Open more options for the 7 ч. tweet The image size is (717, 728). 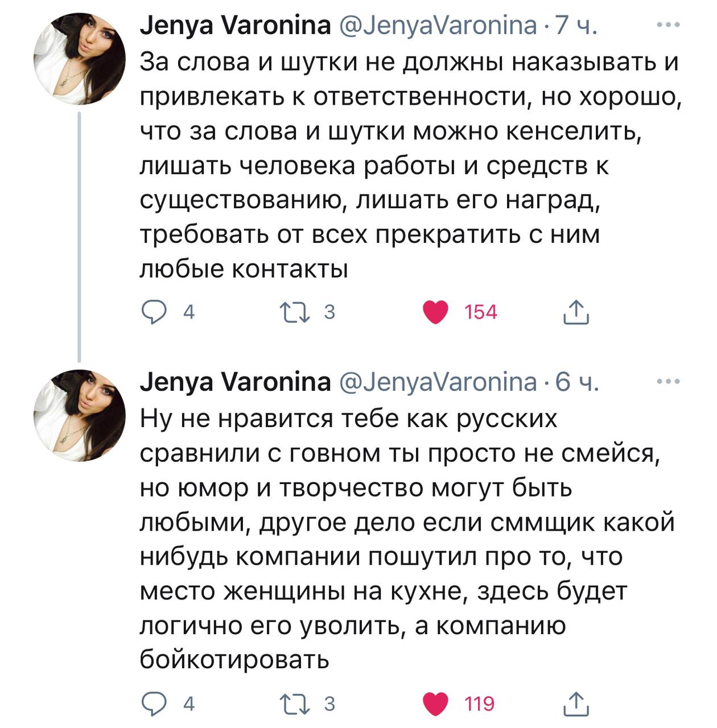coord(668,25)
